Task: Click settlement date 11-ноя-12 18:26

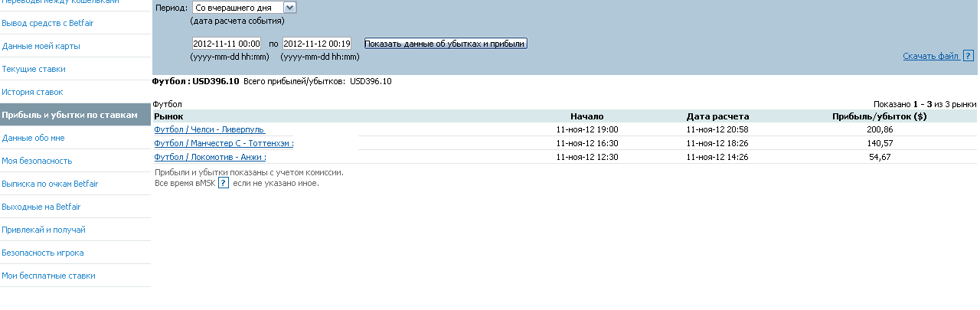Action: click(717, 143)
